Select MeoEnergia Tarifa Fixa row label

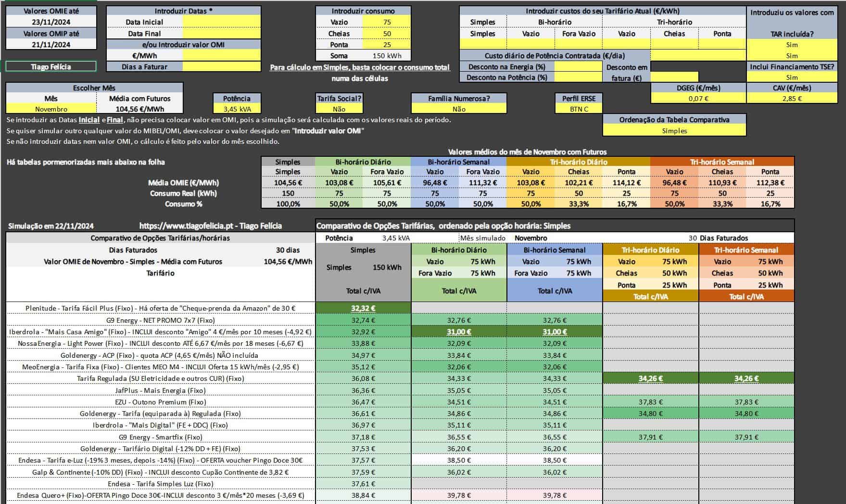point(161,366)
